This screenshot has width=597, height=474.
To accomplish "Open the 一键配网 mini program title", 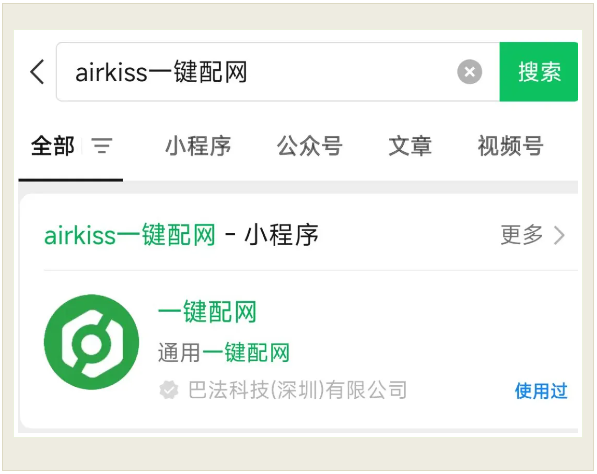I will (208, 312).
